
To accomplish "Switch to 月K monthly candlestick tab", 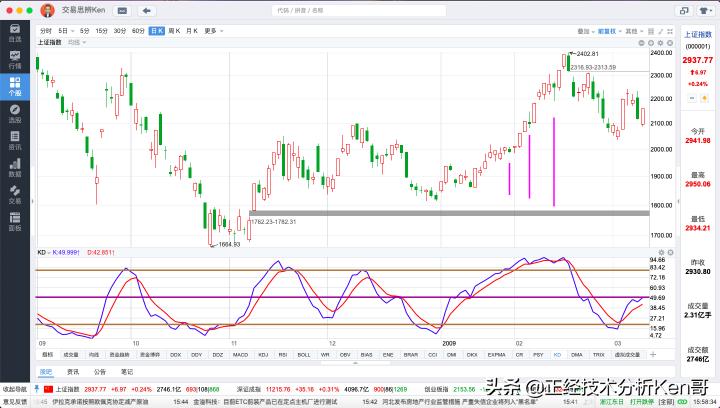I will coord(191,31).
